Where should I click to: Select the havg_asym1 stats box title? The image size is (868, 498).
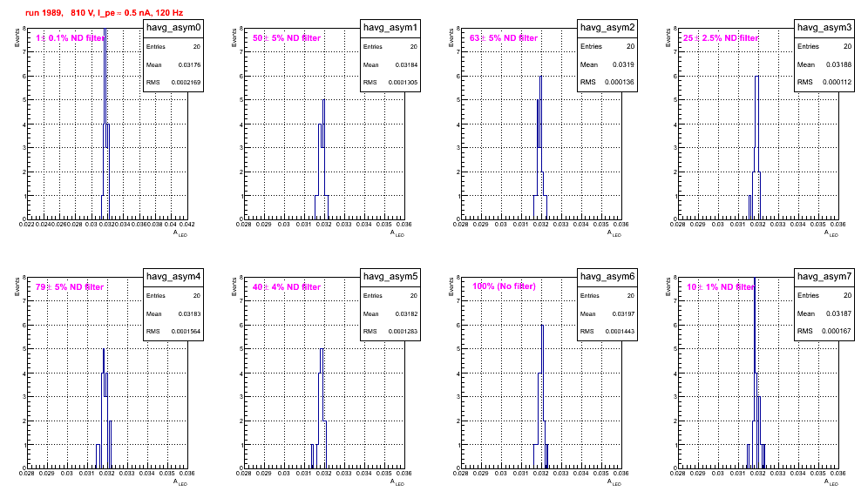(390, 27)
